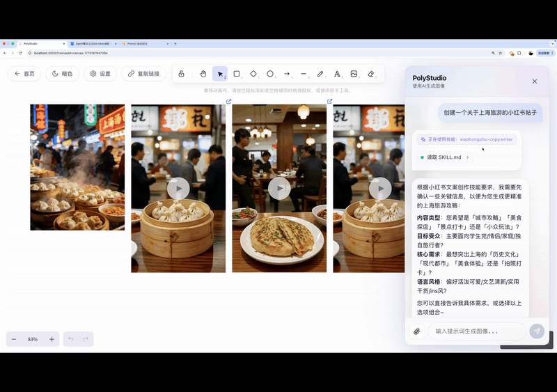The height and width of the screenshot is (392, 557).
Task: Click the browser forward arrow
Action: pos(13,53)
